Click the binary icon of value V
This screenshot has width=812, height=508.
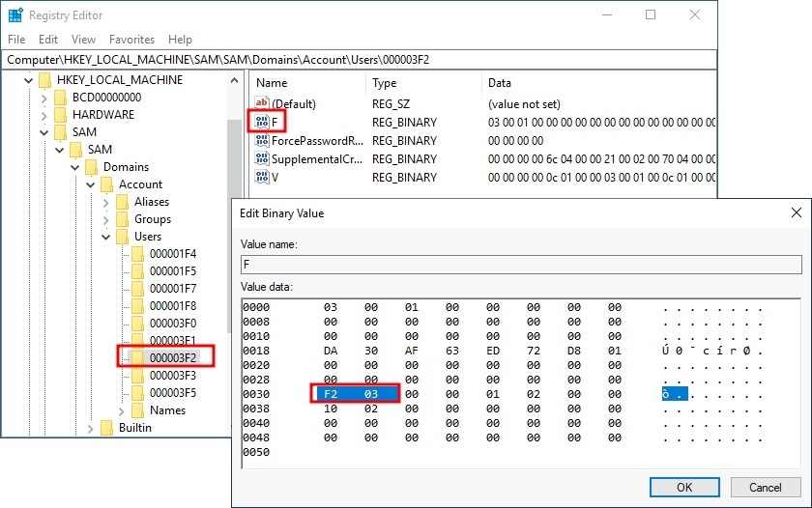pyautogui.click(x=261, y=178)
